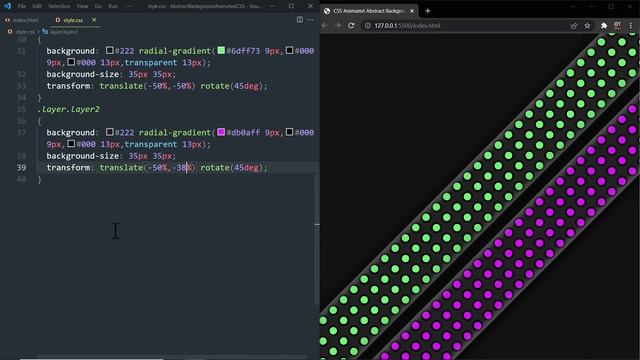The height and width of the screenshot is (360, 640).
Task: Click line number 35 in gutter
Action: click(21, 109)
